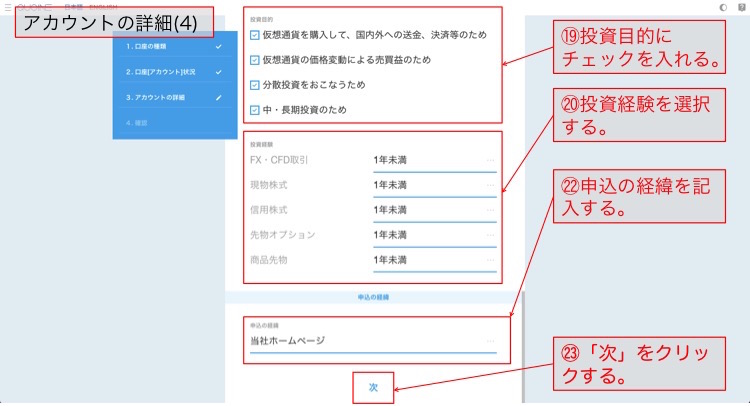Click the 投資経験 section label
750x406 pixels.
[261, 144]
